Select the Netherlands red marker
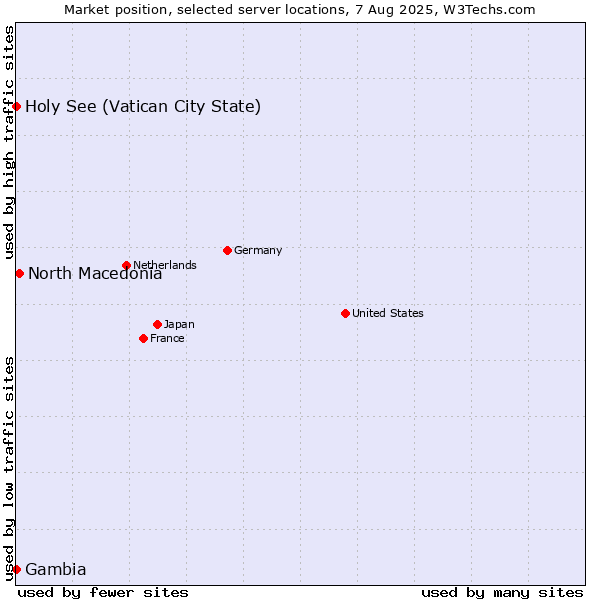 coord(126,265)
